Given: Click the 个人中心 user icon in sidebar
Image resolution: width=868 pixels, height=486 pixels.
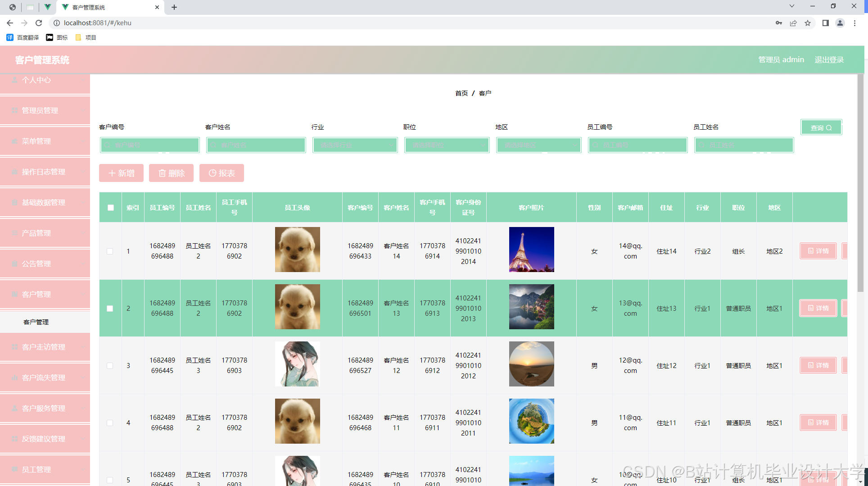Looking at the screenshot, I should click(15, 80).
